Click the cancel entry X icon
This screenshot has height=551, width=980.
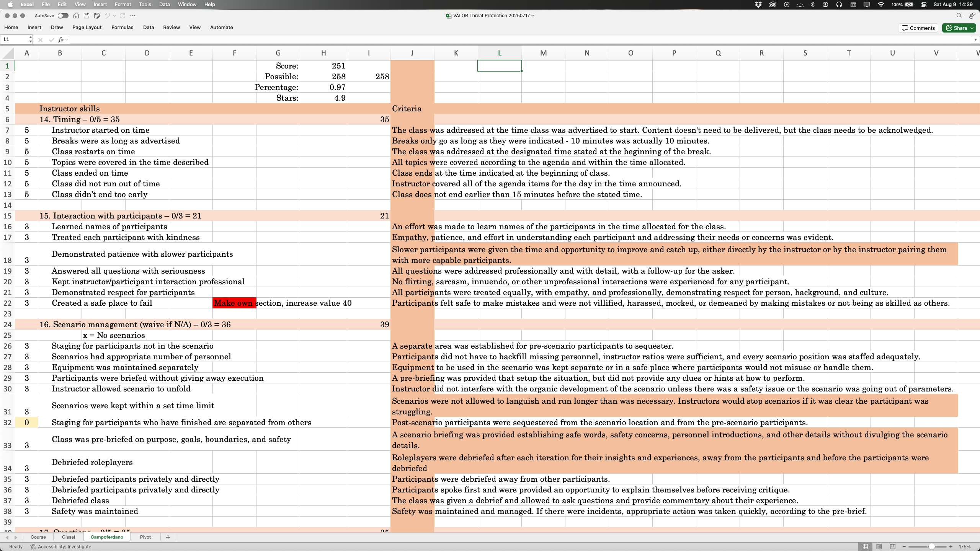click(40, 39)
